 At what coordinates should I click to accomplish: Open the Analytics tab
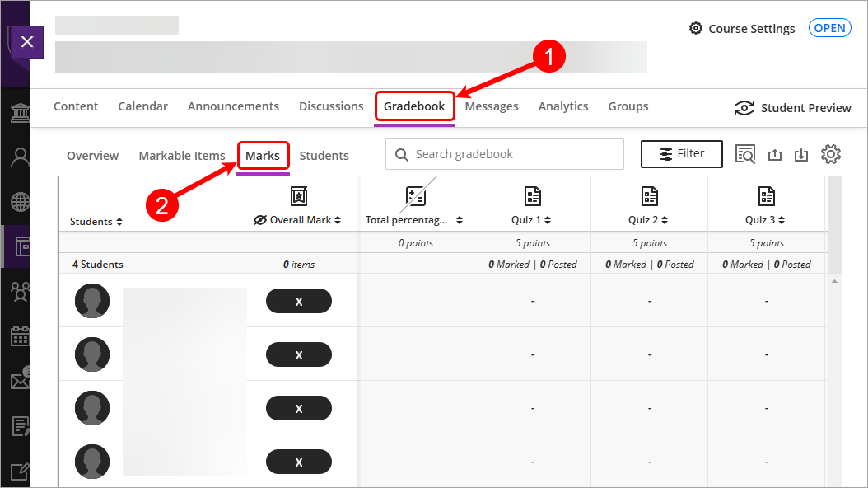[563, 106]
